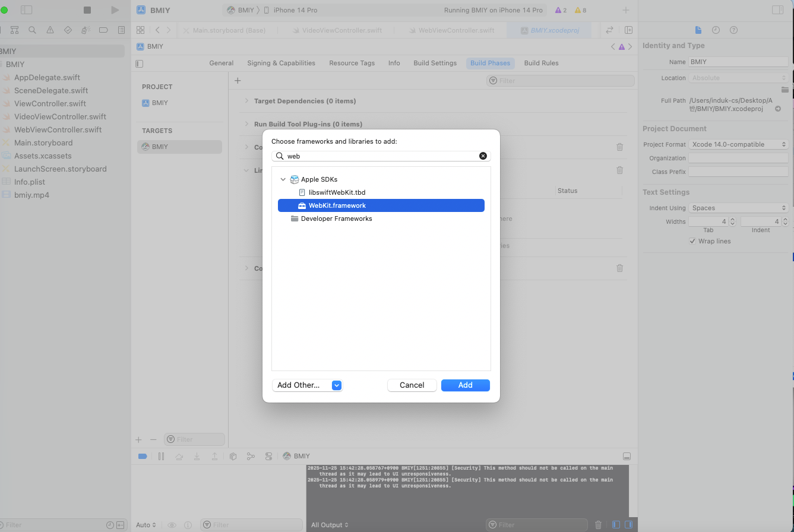
Task: Collapse the Apple SDKs group
Action: pyautogui.click(x=283, y=179)
